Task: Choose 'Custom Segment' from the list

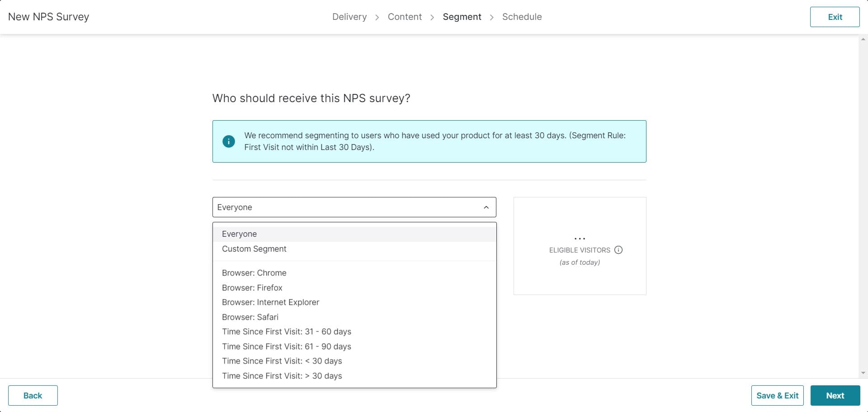Action: [254, 249]
